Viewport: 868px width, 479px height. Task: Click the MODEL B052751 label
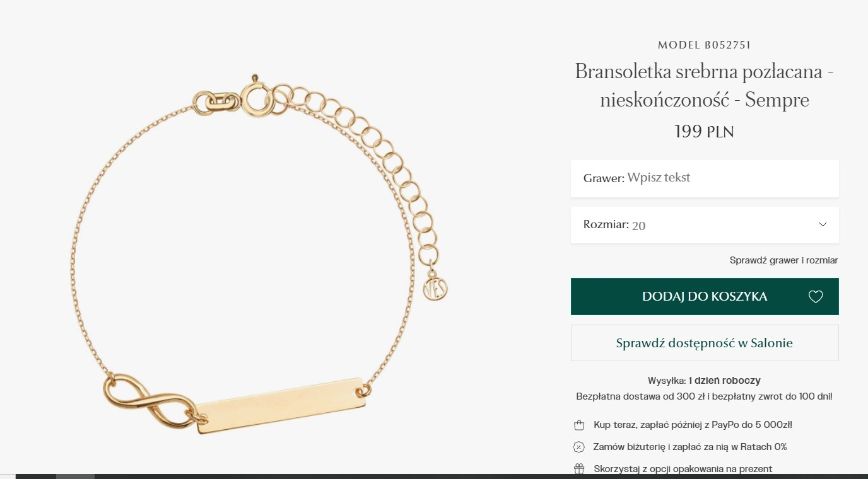pos(704,45)
